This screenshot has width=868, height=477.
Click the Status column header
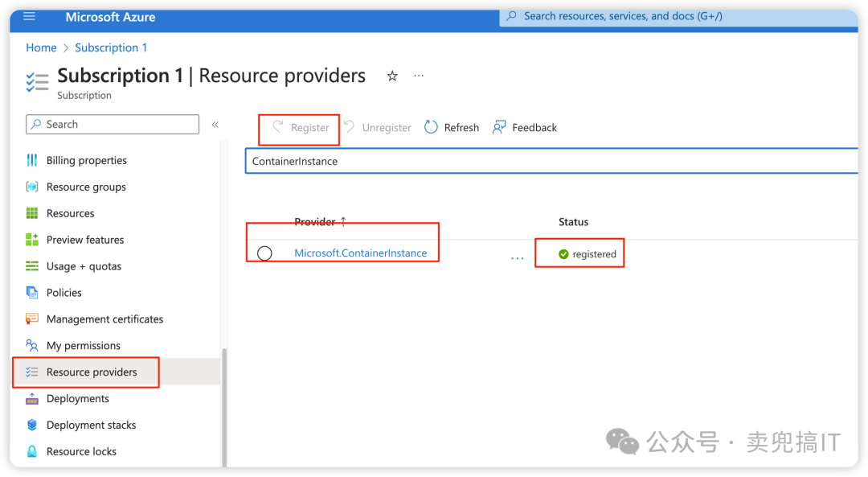pos(574,221)
